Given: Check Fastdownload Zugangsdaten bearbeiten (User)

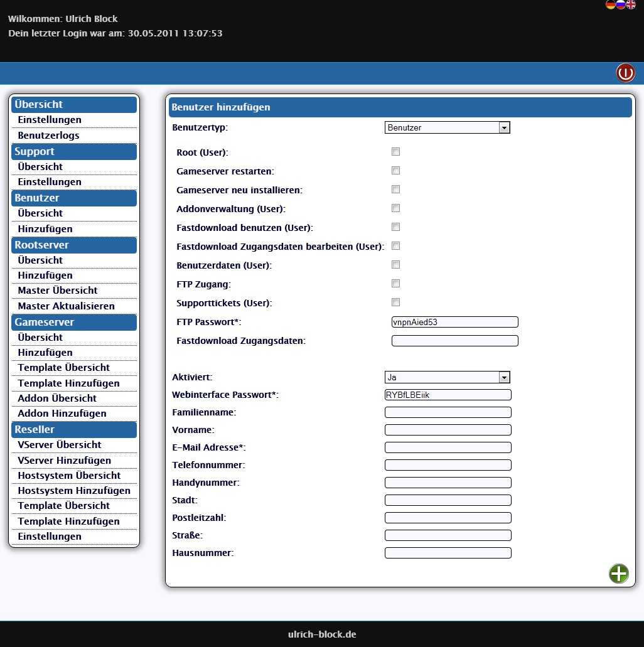Looking at the screenshot, I should pyautogui.click(x=395, y=246).
